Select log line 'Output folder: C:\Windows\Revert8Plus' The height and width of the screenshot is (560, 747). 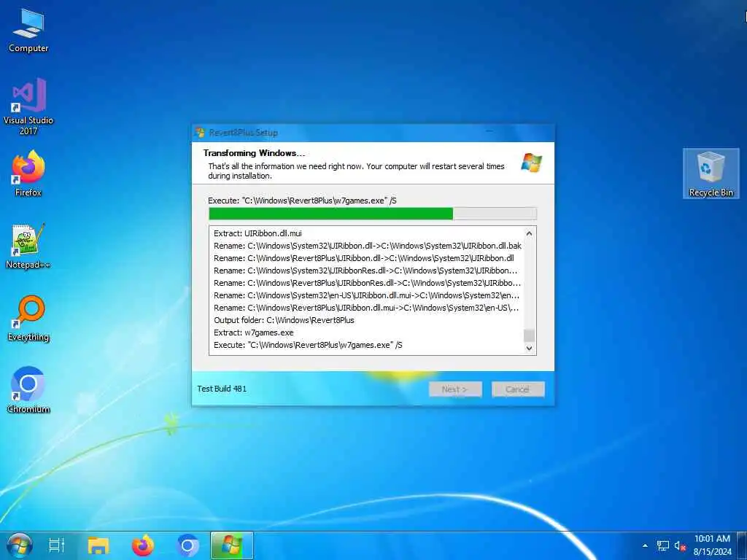pos(284,320)
